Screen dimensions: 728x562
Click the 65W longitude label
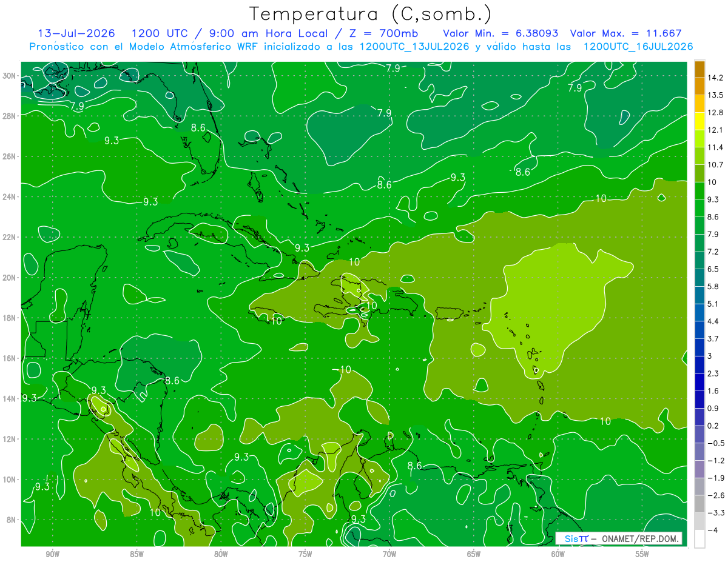pyautogui.click(x=474, y=555)
